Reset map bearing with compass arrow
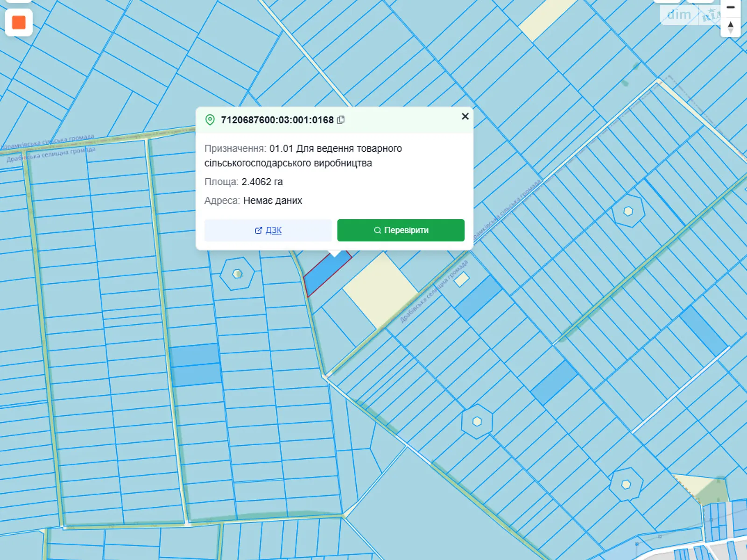747x560 pixels. click(x=731, y=26)
